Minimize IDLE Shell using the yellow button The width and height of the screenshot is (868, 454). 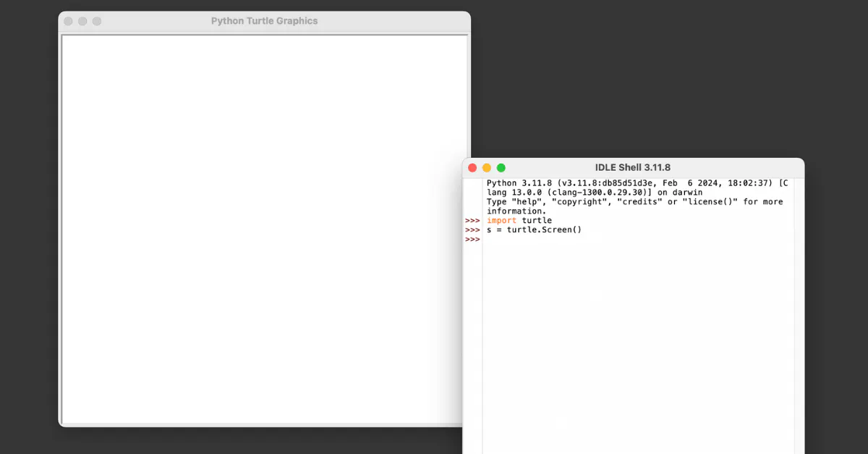point(487,167)
